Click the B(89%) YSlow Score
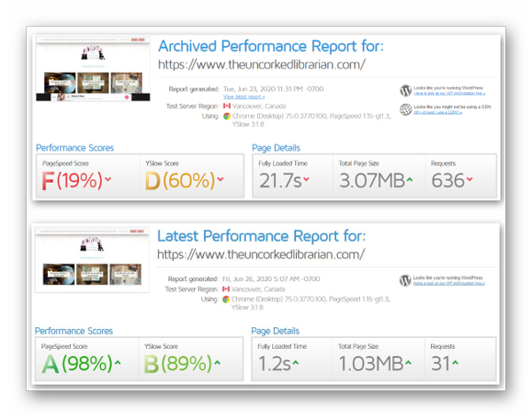Viewport: 532px width, 417px height. pos(178,364)
